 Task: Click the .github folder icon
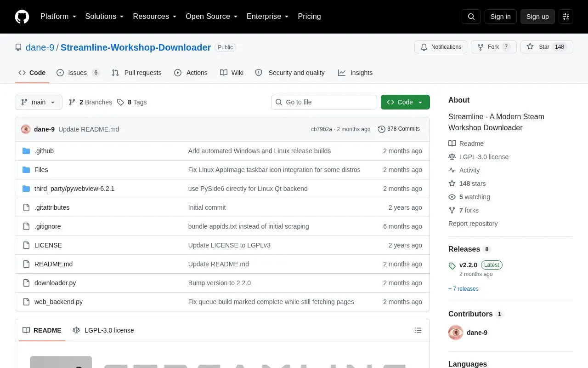click(x=26, y=151)
